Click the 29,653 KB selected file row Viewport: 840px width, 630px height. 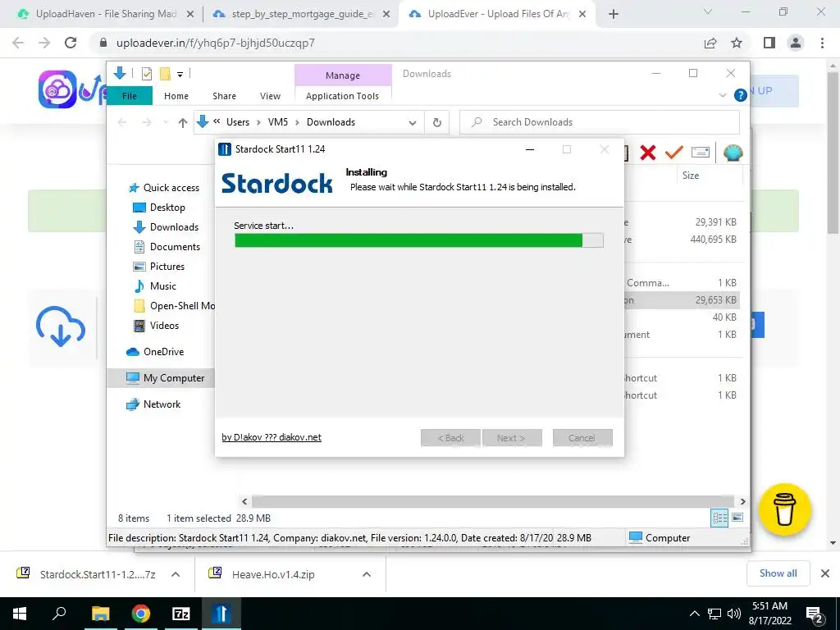[682, 300]
